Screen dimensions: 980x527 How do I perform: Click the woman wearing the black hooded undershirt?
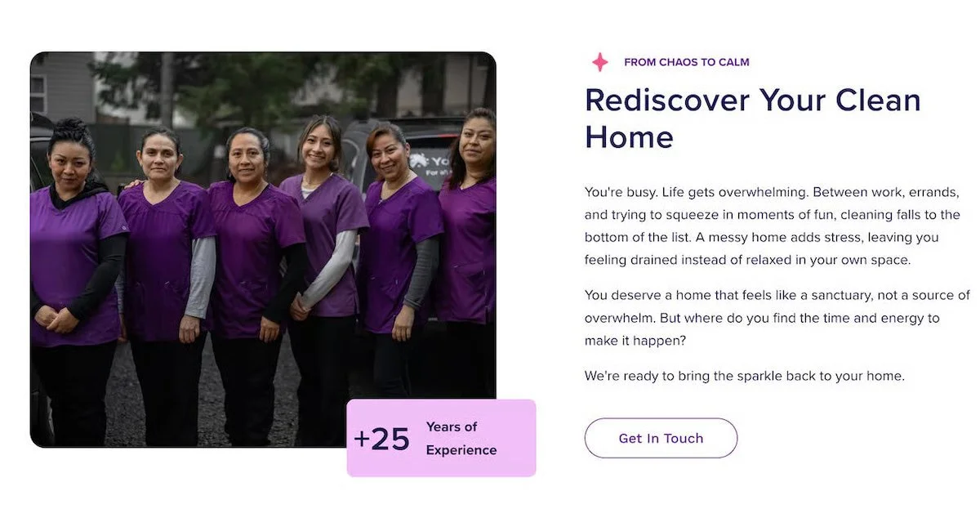tap(73, 278)
